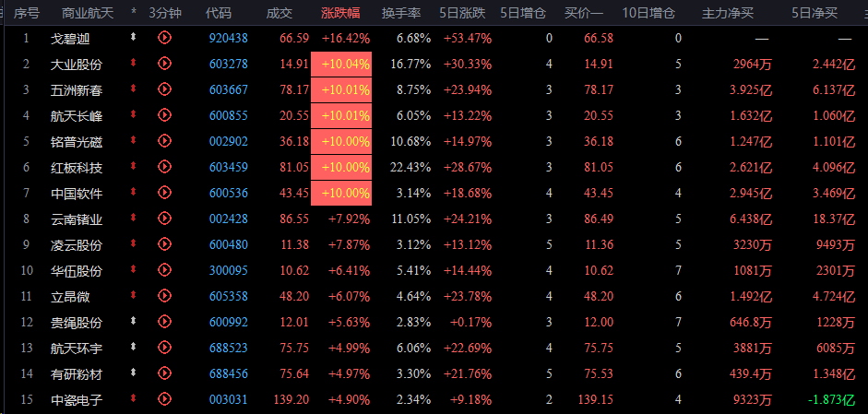The image size is (868, 414).
Task: Select the 五洲新春 stock name
Action: 77,89
